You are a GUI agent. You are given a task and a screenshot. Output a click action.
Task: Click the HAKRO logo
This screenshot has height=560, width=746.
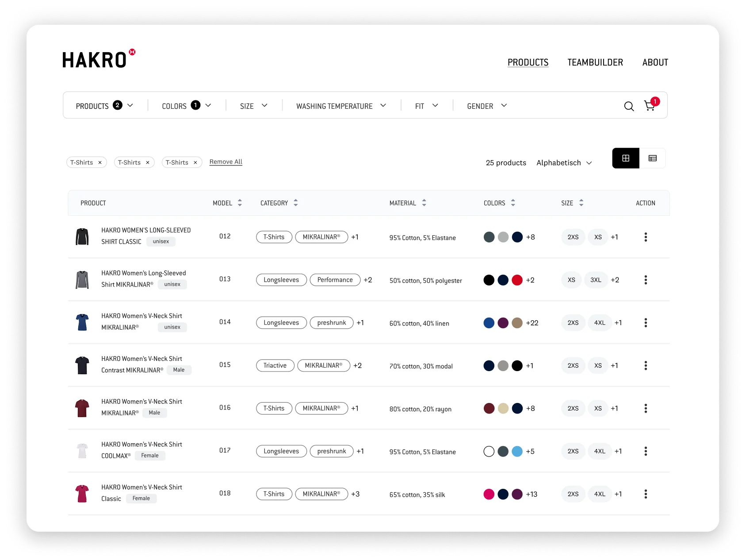tap(99, 59)
